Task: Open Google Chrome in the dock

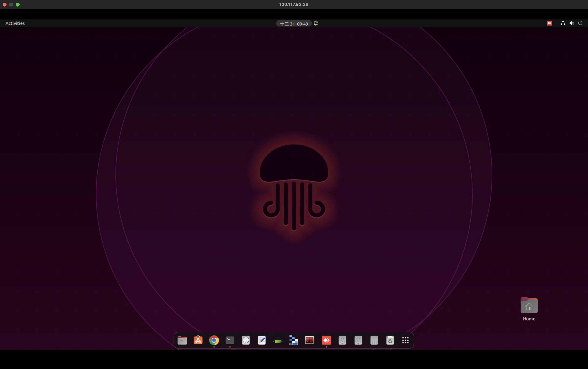Action: (214, 340)
